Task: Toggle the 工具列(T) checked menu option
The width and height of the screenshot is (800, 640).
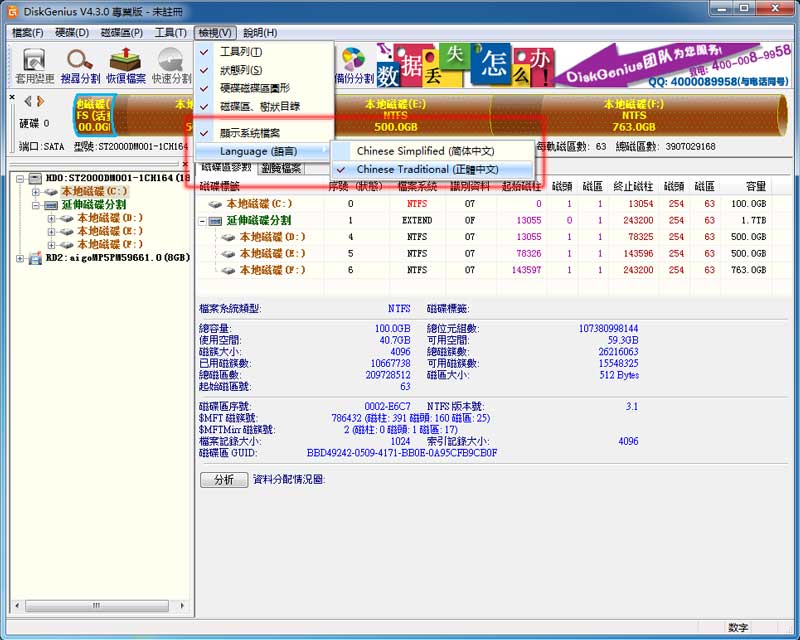Action: [x=241, y=52]
